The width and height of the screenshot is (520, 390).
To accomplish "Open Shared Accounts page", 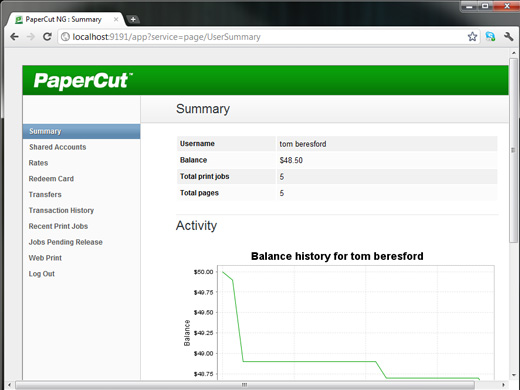I will click(57, 147).
